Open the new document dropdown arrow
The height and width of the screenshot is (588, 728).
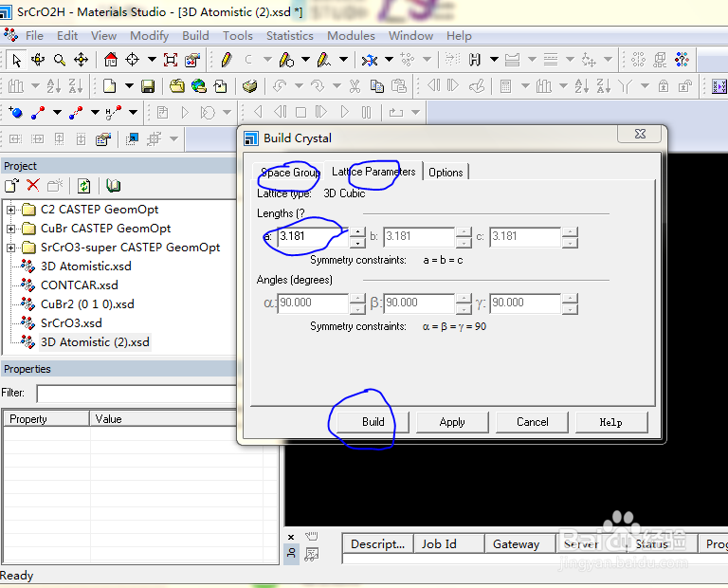(x=129, y=86)
